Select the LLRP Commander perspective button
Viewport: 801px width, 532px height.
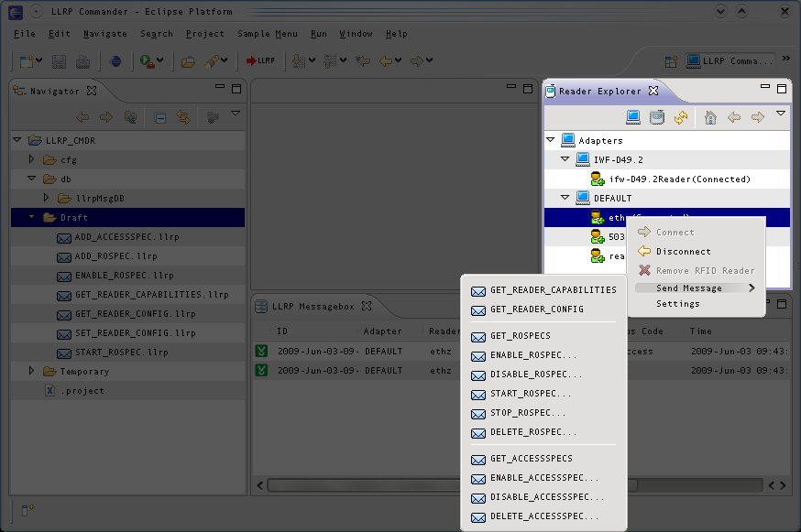730,61
